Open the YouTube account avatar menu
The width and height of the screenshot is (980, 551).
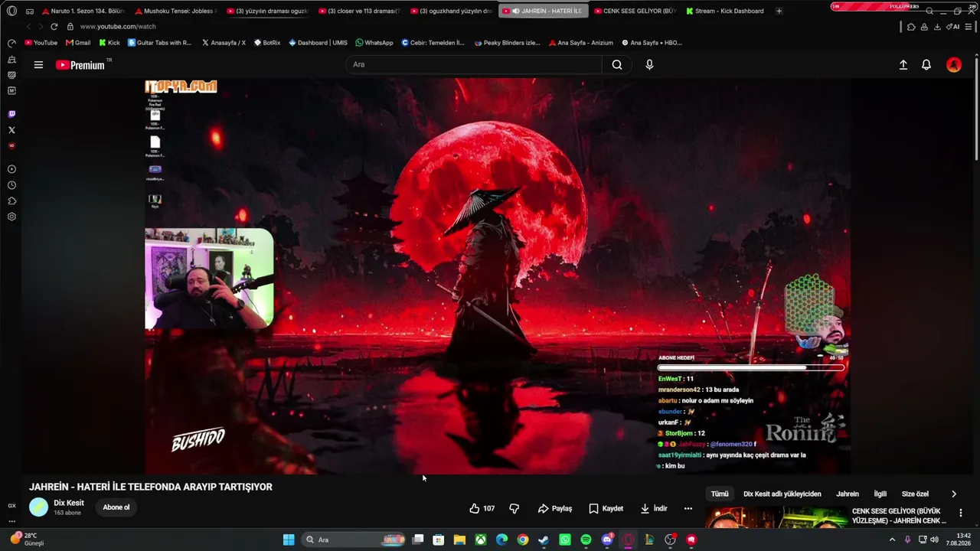point(954,65)
